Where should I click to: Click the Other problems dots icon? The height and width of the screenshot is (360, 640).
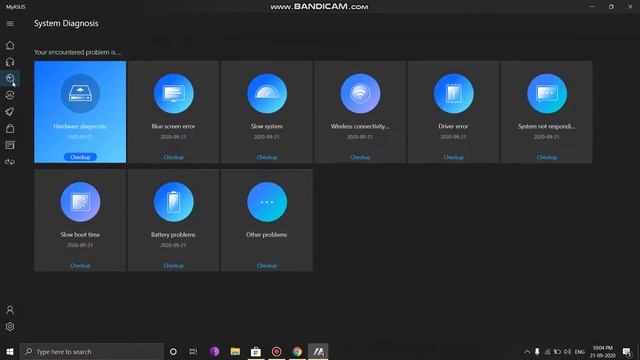coord(267,202)
